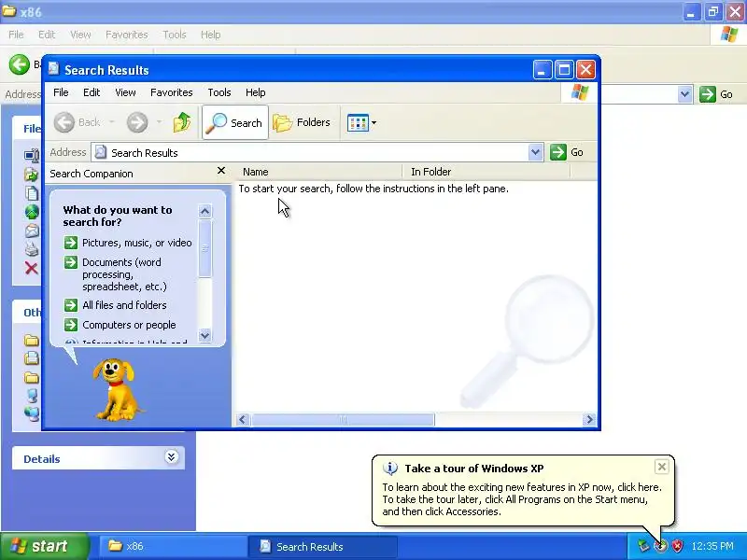Click the Windows XP tour tray icon
This screenshot has width=747, height=560.
660,546
